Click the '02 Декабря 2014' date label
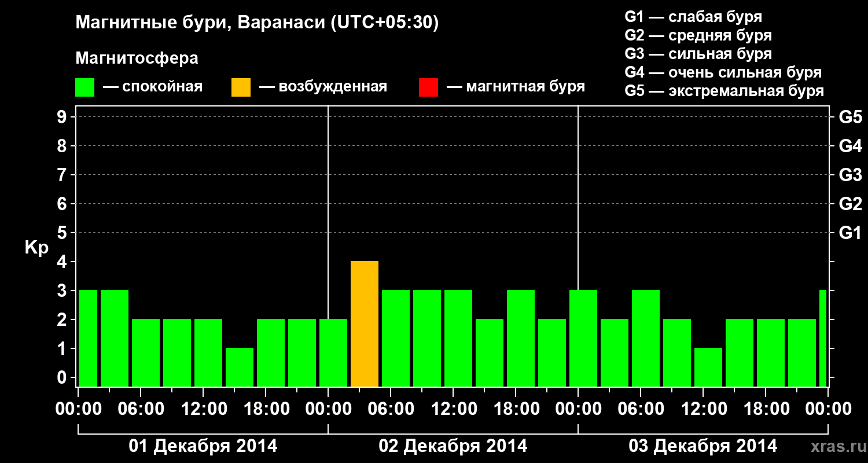 453,446
